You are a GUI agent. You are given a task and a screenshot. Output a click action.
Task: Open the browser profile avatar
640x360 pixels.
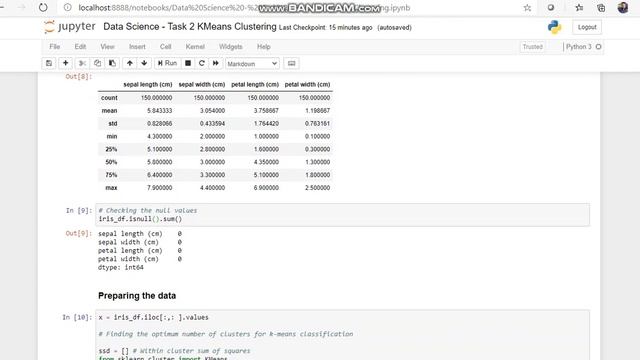tap(623, 7)
